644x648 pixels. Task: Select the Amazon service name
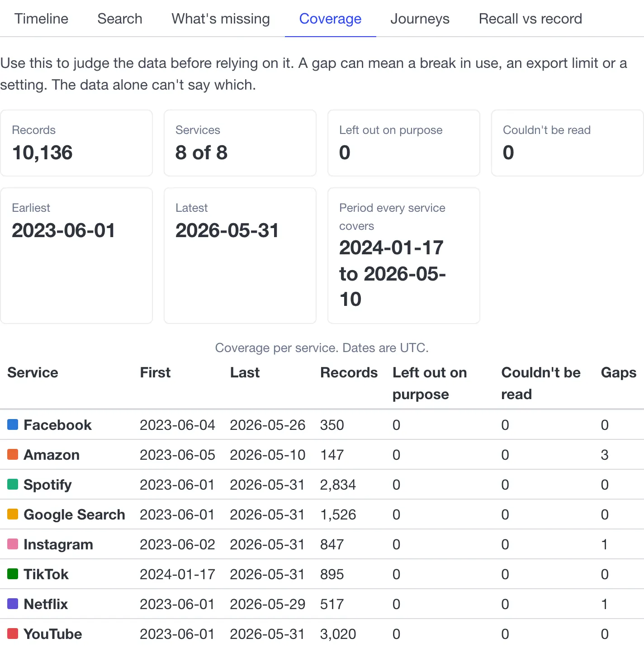click(52, 455)
